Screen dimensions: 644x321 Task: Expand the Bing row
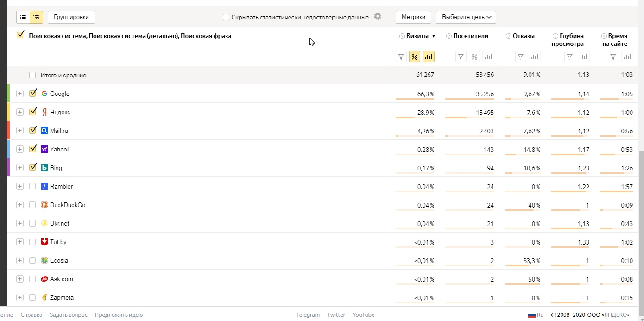[19, 168]
